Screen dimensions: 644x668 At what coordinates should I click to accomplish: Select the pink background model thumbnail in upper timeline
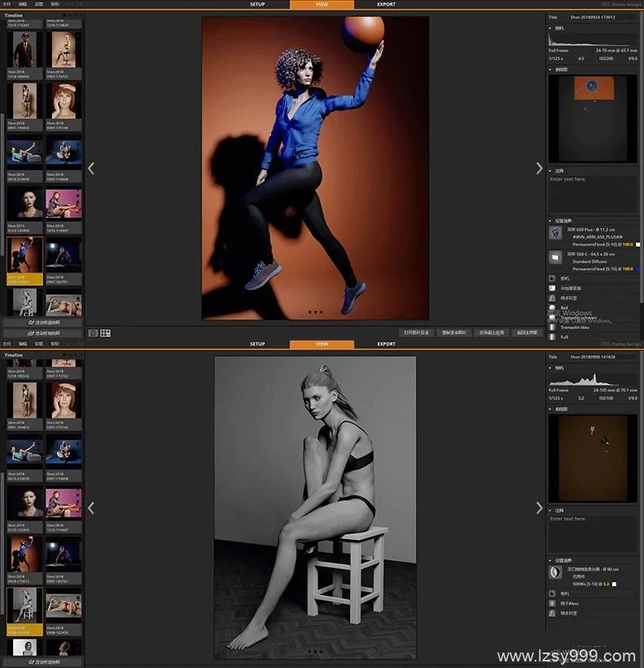[64, 204]
